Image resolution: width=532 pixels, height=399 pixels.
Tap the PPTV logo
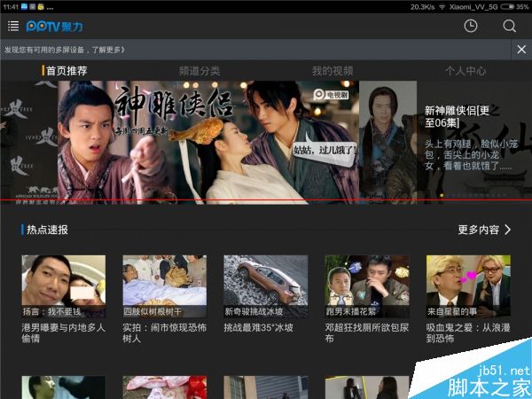[x=54, y=27]
